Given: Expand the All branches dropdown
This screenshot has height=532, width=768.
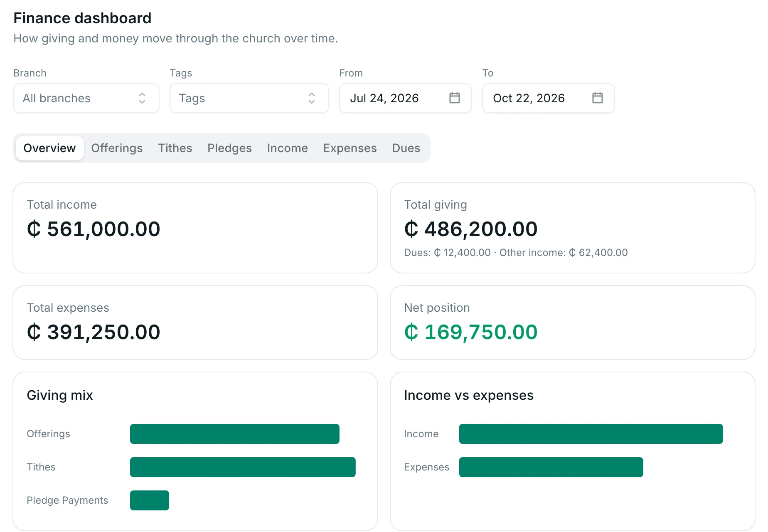Looking at the screenshot, I should 86,98.
